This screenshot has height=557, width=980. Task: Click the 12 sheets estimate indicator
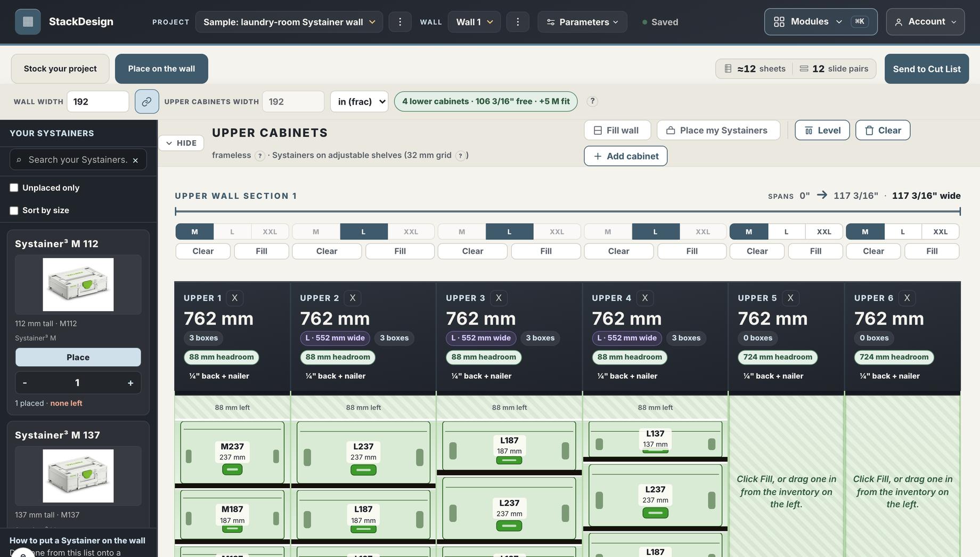point(755,69)
